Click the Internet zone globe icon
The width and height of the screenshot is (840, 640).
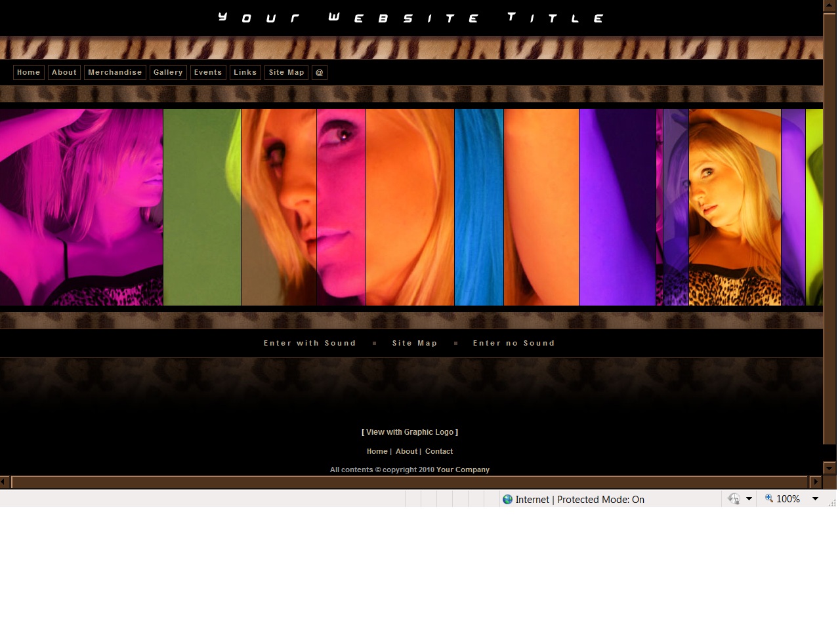[507, 500]
